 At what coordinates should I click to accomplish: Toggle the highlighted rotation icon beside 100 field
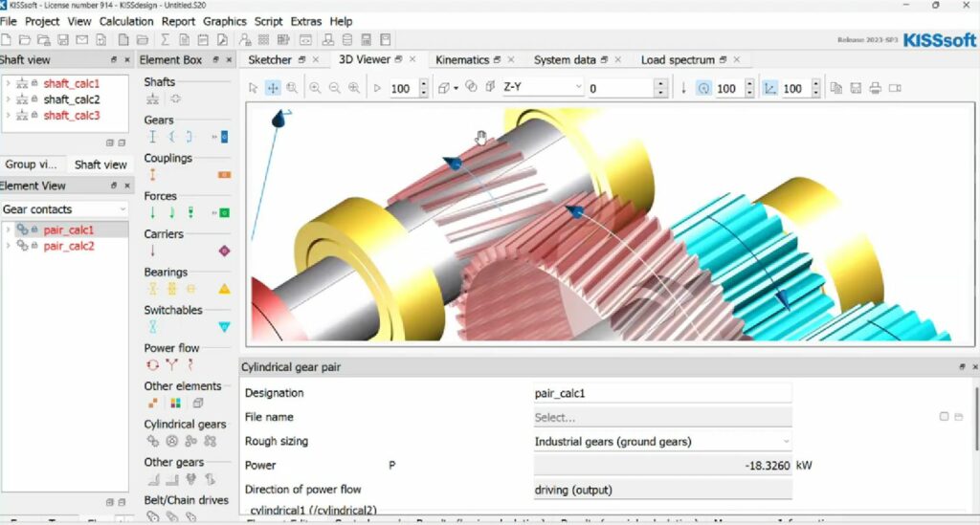click(703, 88)
